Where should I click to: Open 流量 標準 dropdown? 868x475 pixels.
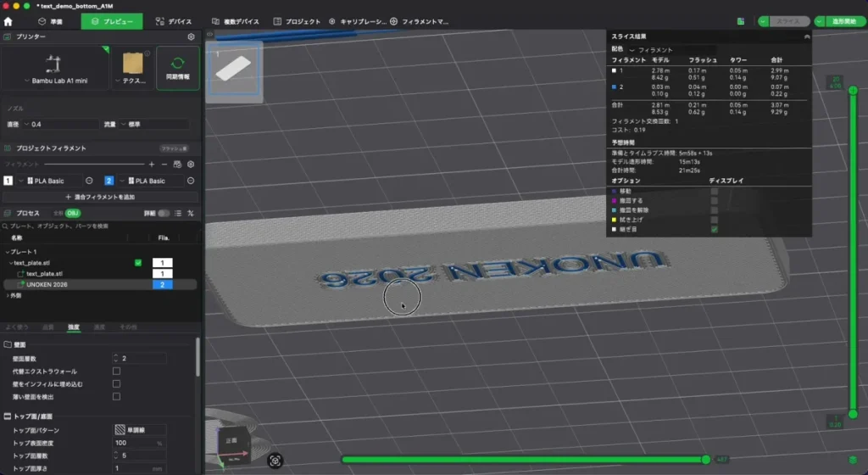155,125
